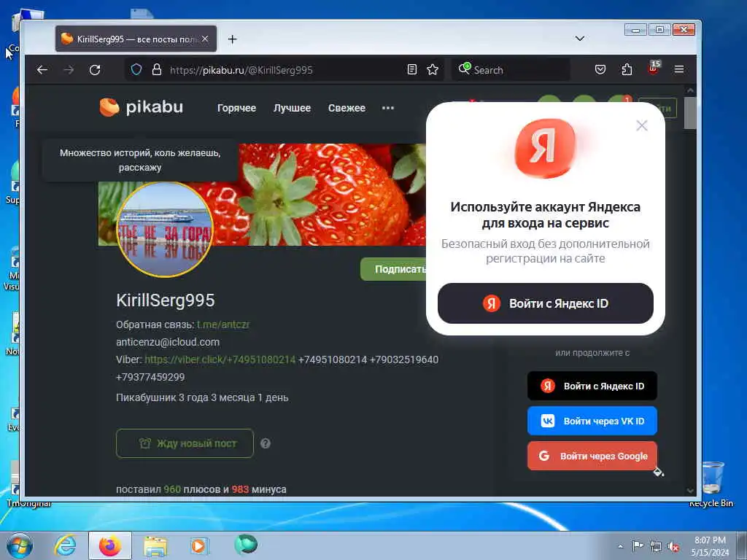The image size is (747, 560).
Task: Open tracking protection shield icon
Action: (x=136, y=69)
